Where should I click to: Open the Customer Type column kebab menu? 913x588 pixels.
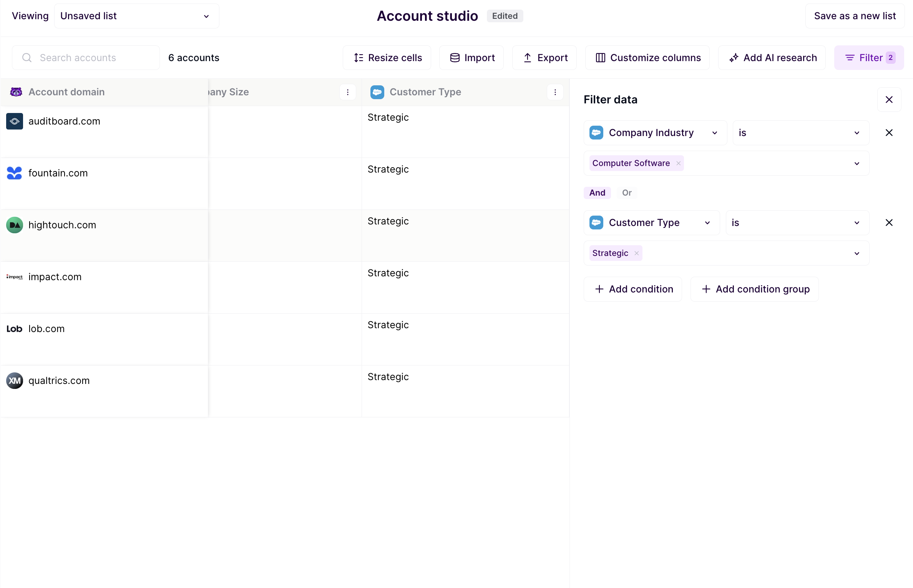(555, 92)
